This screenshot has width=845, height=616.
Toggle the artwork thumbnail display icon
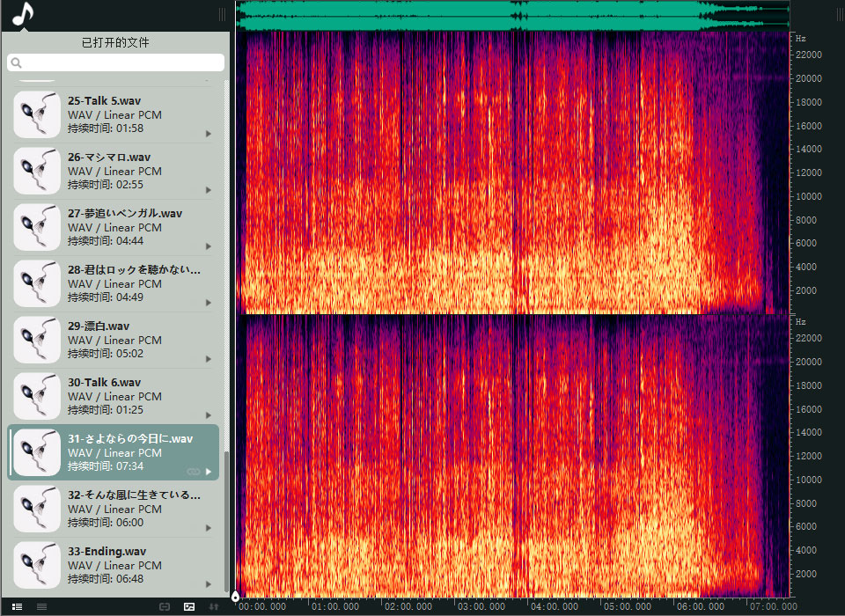pyautogui.click(x=189, y=606)
